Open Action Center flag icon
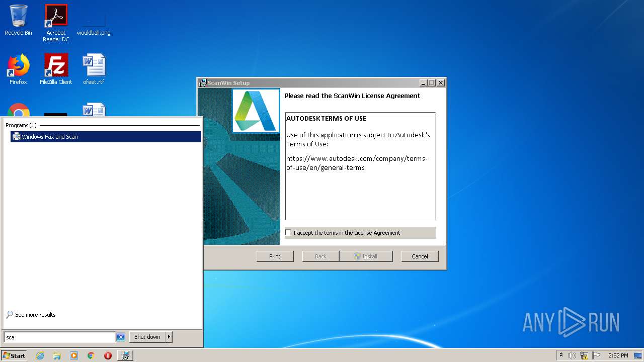Image resolution: width=644 pixels, height=362 pixels. click(x=596, y=355)
